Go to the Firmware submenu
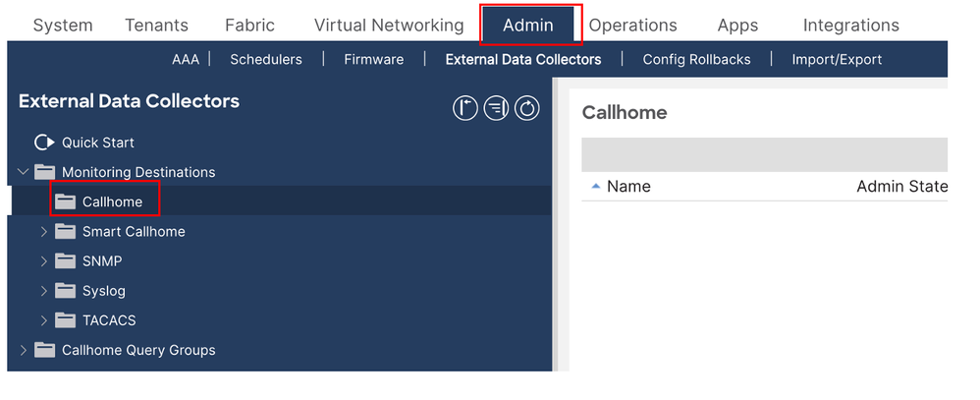This screenshot has width=980, height=400. coord(373,60)
